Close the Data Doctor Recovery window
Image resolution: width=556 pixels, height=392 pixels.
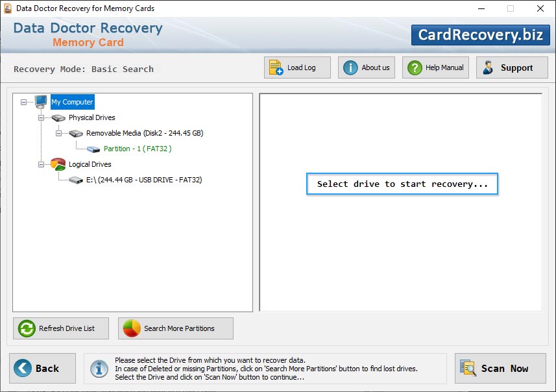click(x=540, y=8)
